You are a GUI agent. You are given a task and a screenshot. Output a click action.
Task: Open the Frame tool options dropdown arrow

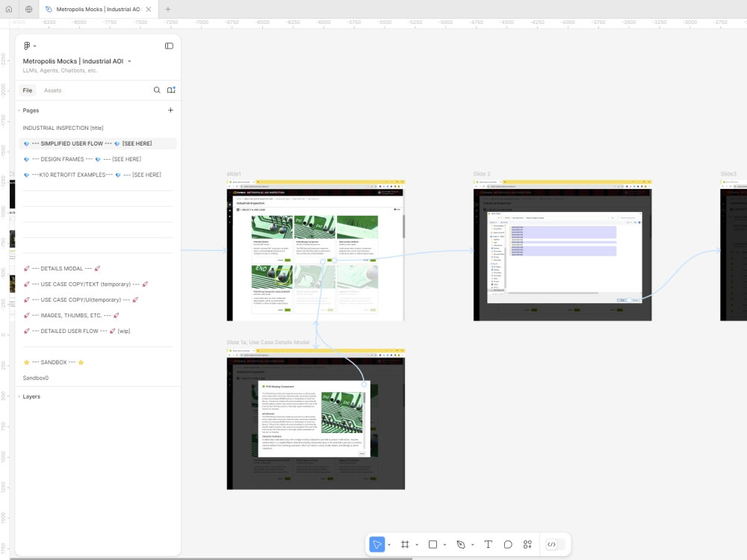tap(417, 545)
